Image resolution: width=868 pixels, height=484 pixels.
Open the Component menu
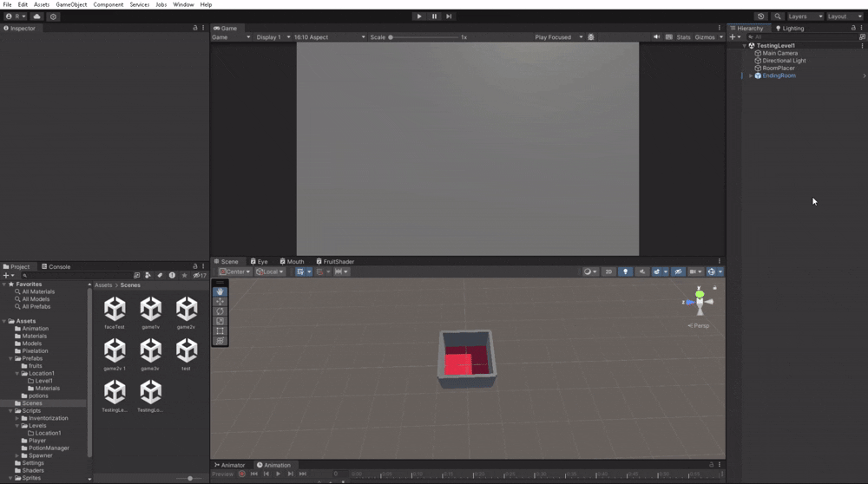tap(108, 4)
